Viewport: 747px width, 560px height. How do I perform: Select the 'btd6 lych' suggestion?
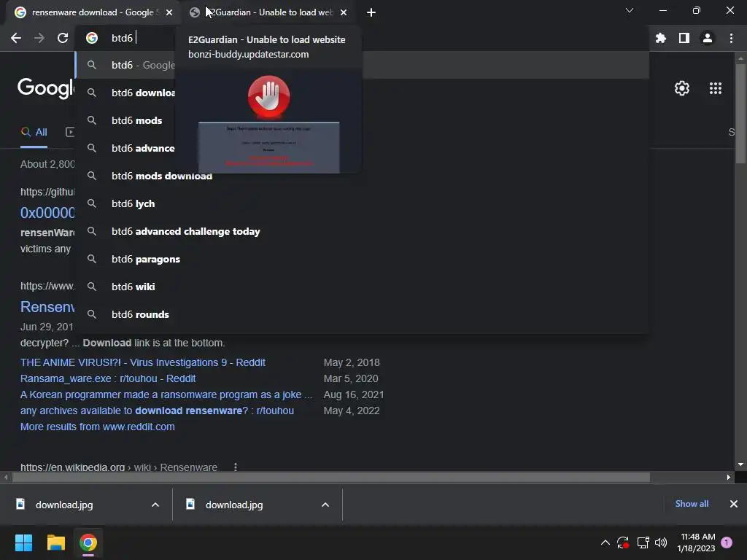click(362, 204)
